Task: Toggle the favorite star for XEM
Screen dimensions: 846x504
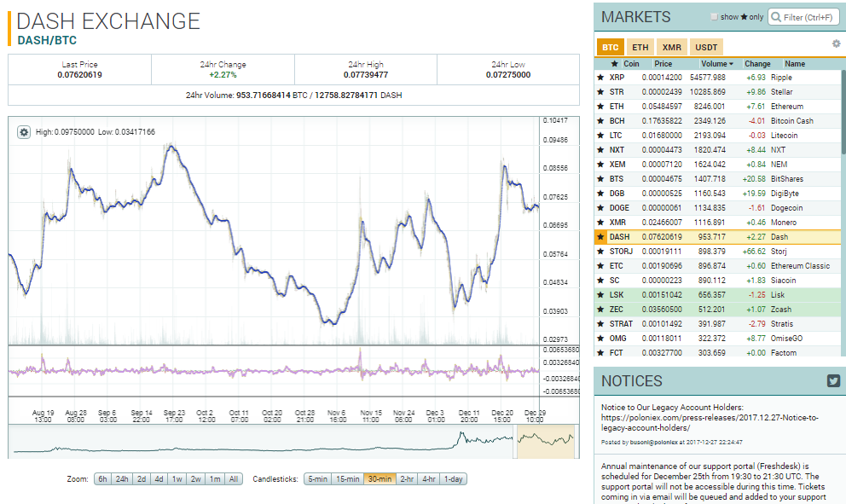Action: click(600, 165)
